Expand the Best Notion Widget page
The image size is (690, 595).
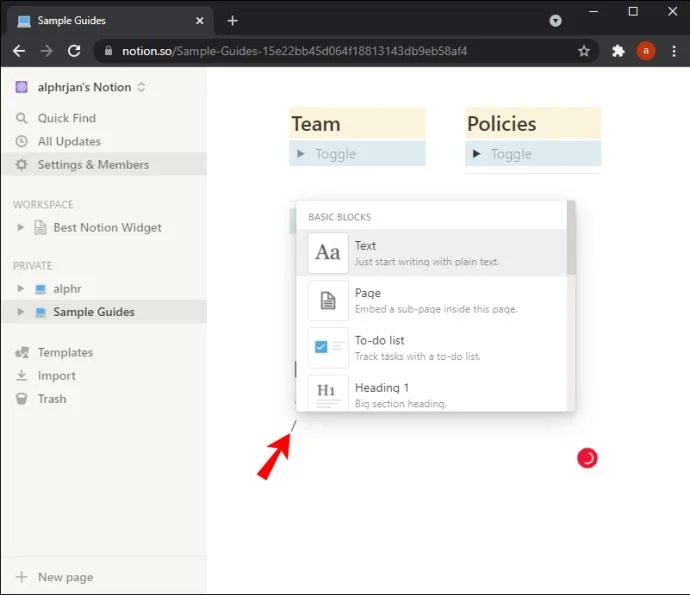click(20, 227)
